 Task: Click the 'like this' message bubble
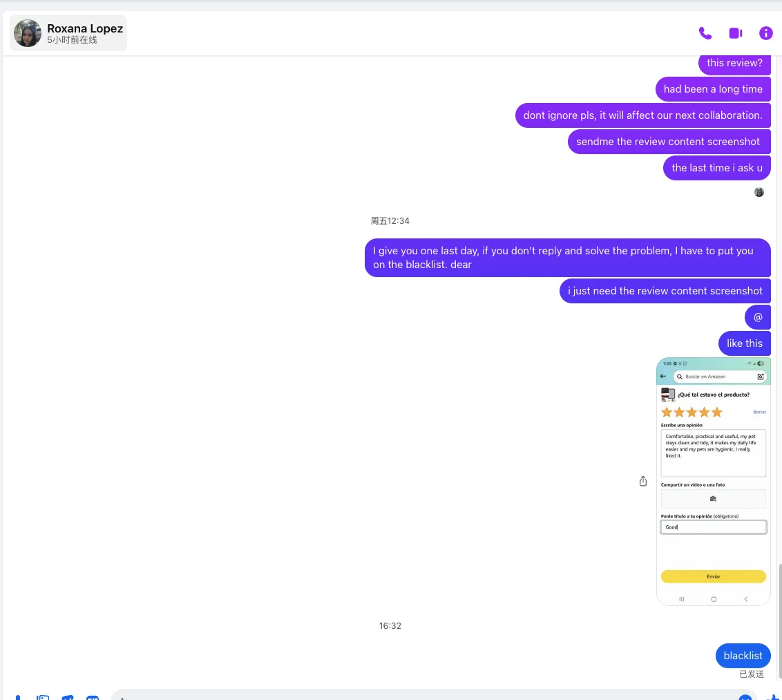744,343
